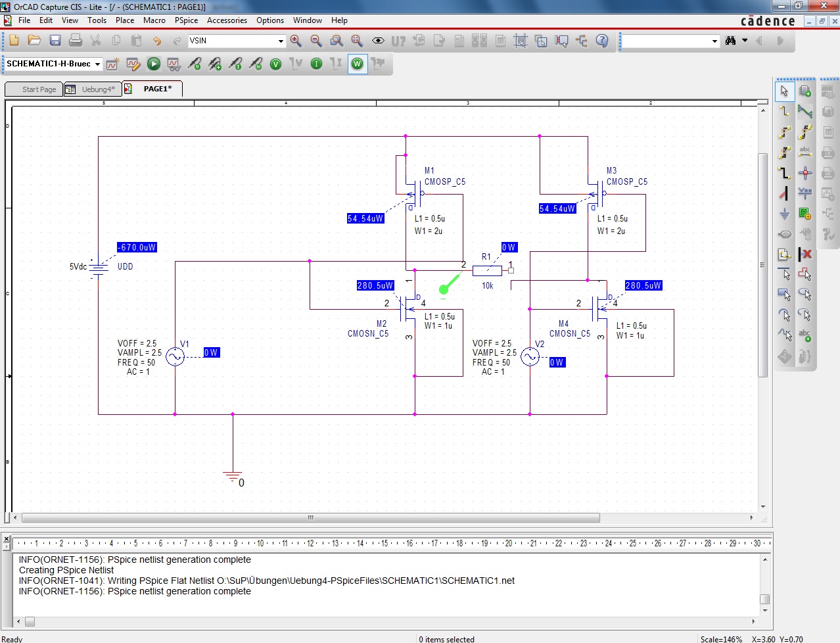Screen dimensions: 840x643
Task: Select the PAGE1* tab
Action: pos(152,89)
